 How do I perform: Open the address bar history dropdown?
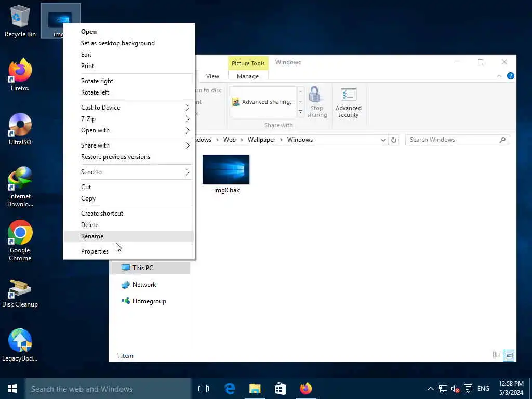(383, 140)
